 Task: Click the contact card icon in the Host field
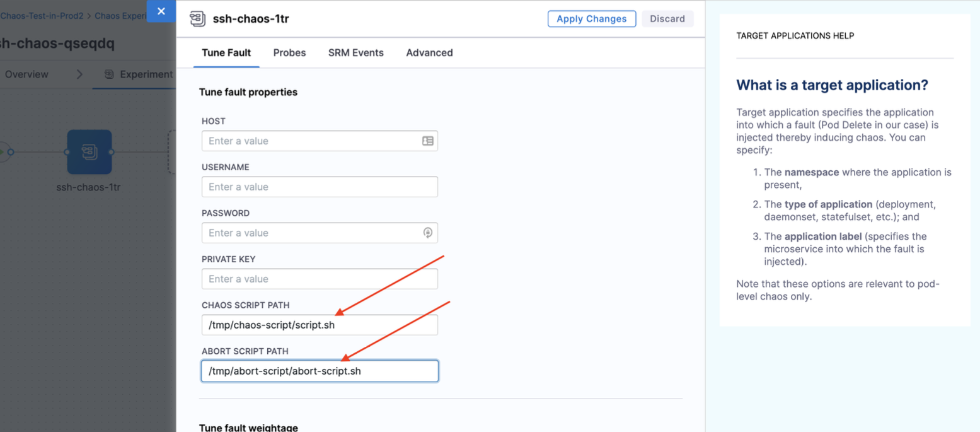(427, 141)
